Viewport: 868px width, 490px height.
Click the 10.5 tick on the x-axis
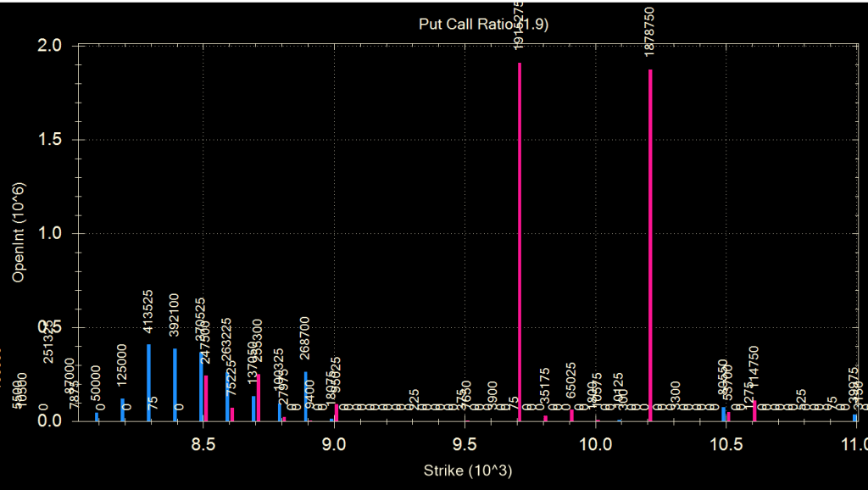click(726, 443)
